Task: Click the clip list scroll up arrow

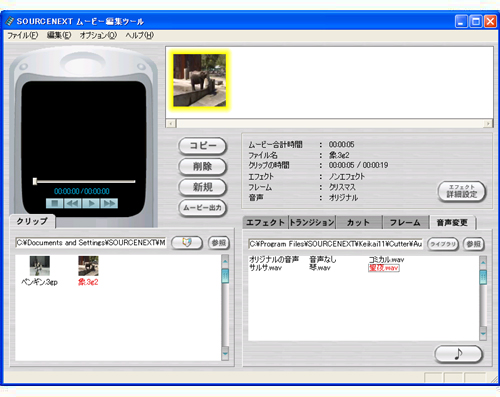Action: click(x=225, y=260)
